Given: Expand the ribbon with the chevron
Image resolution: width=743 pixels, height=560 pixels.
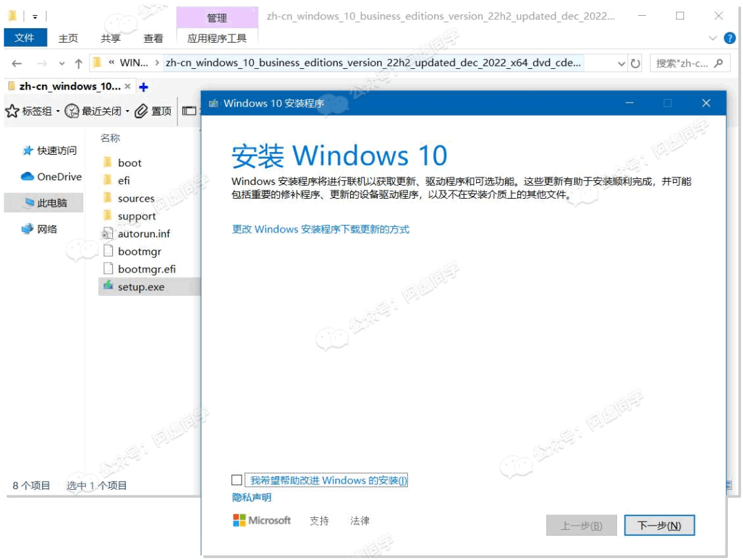Looking at the screenshot, I should (712, 38).
